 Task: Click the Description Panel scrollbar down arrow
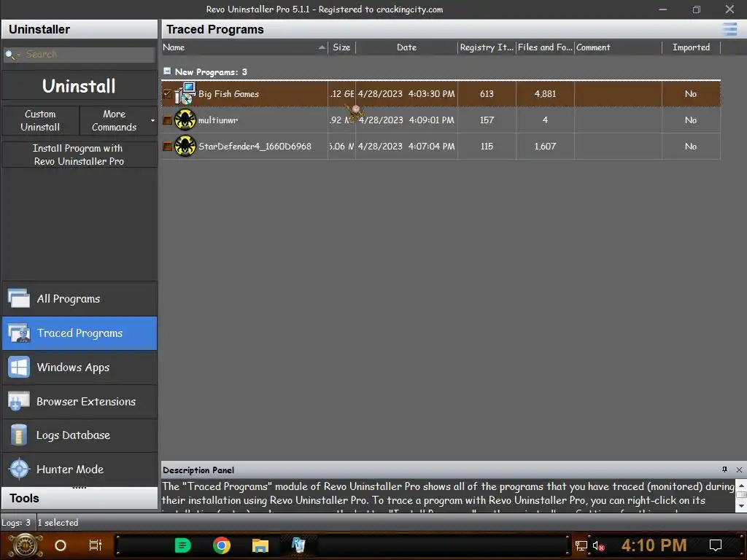(x=741, y=506)
